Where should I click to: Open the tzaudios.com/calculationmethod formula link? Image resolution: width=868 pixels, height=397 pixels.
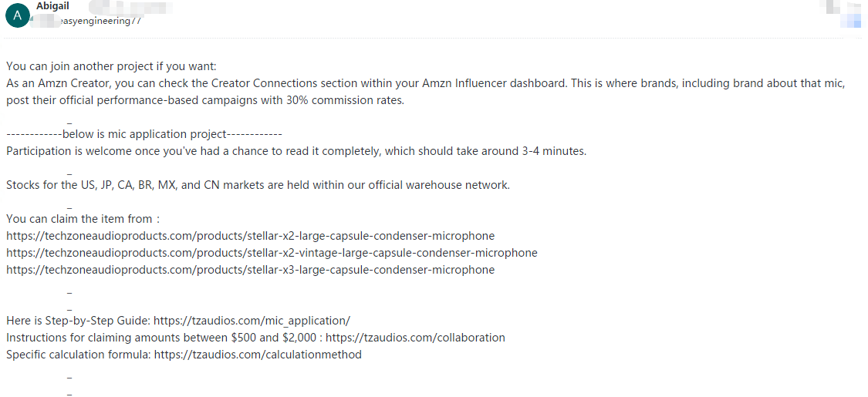point(258,355)
